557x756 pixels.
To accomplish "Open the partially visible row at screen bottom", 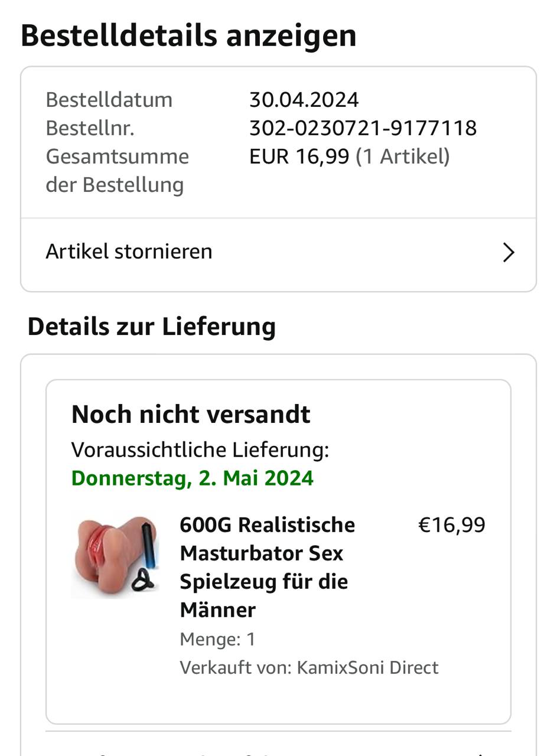I will pos(278,745).
